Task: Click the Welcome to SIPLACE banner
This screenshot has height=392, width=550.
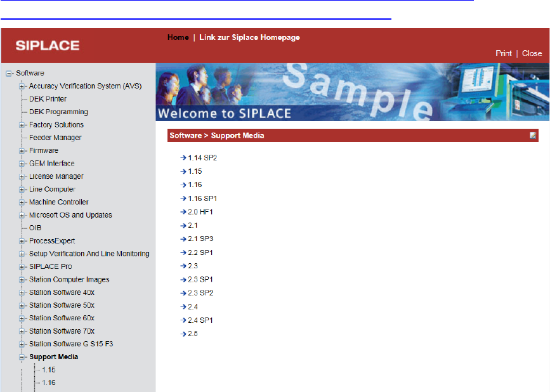Action: click(352, 92)
